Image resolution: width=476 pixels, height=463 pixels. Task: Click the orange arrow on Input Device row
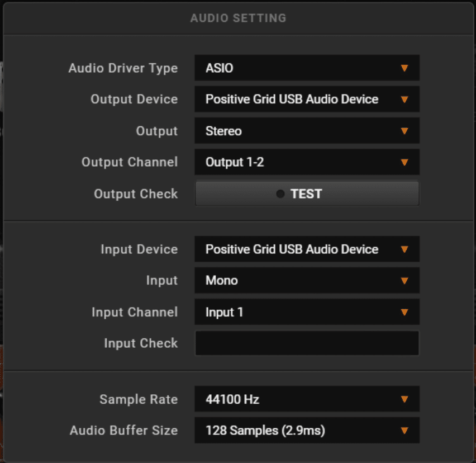[404, 249]
